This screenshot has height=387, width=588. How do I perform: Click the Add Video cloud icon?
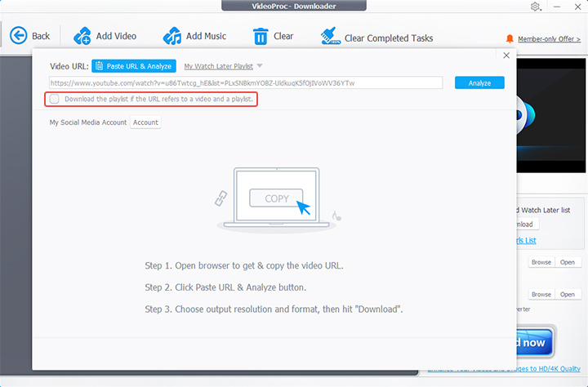82,36
